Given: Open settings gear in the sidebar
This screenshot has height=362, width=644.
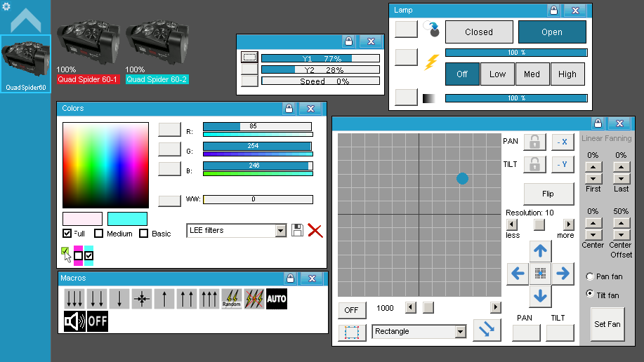Looking at the screenshot, I should tap(6, 6).
